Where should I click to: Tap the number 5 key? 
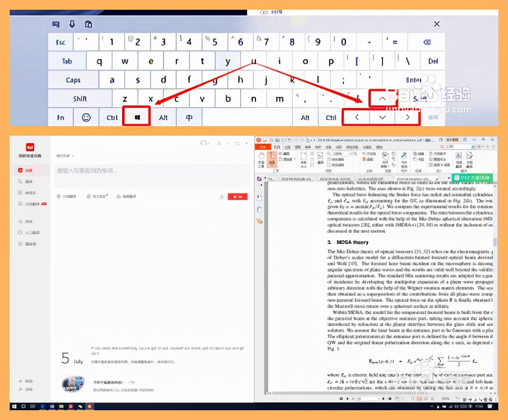coord(214,42)
